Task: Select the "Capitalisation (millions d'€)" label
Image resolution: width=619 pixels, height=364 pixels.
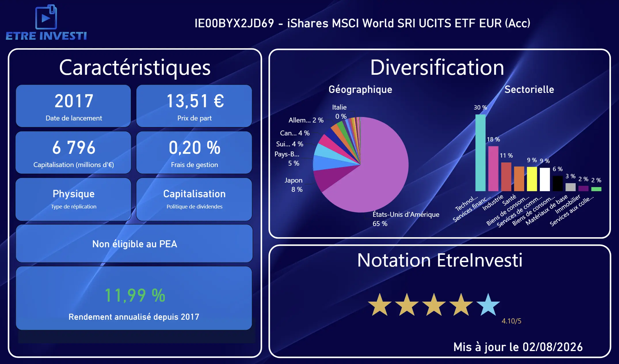Action: 74,165
